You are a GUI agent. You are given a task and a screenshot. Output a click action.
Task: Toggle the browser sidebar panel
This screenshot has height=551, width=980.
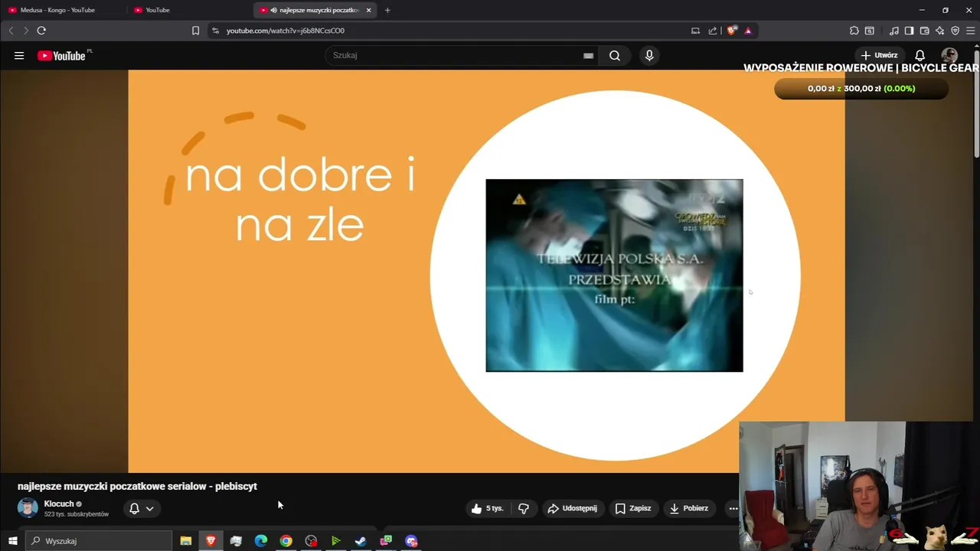coord(909,31)
